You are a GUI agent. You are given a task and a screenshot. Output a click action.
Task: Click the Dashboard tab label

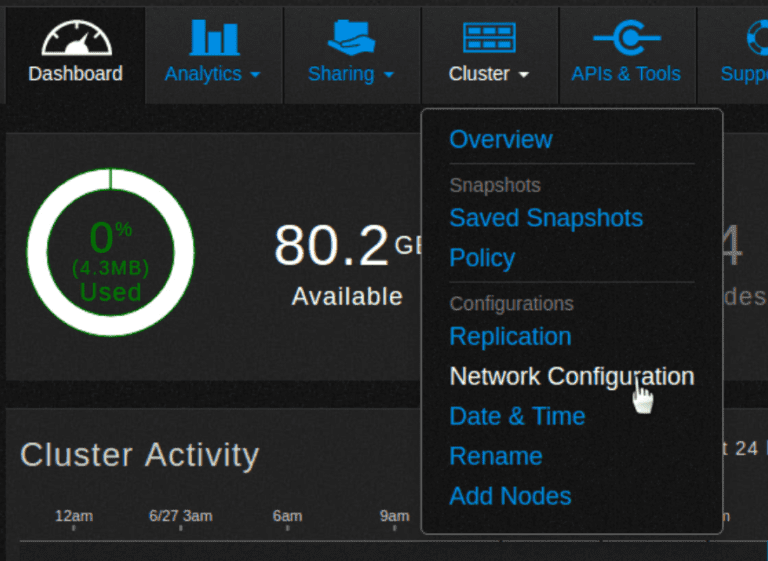(x=75, y=74)
